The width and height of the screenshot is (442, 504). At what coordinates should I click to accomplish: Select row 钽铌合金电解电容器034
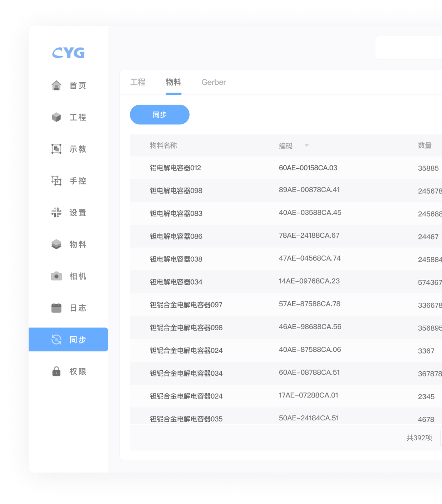(x=286, y=373)
